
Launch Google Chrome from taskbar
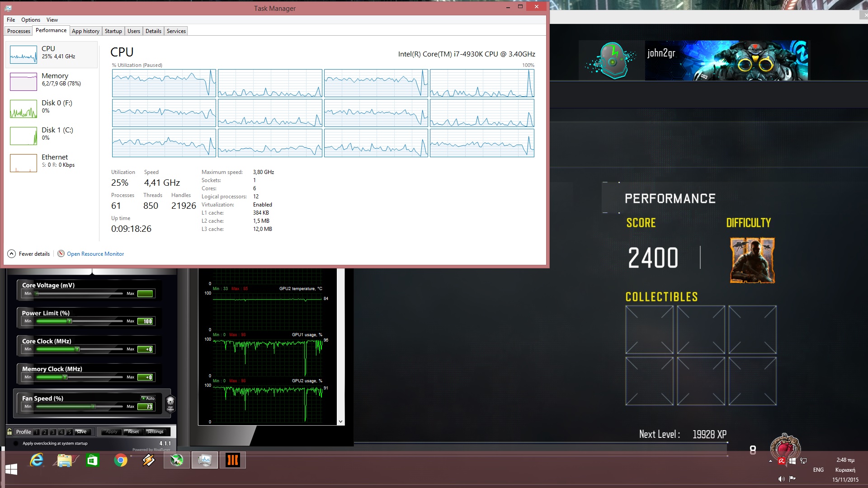121,460
